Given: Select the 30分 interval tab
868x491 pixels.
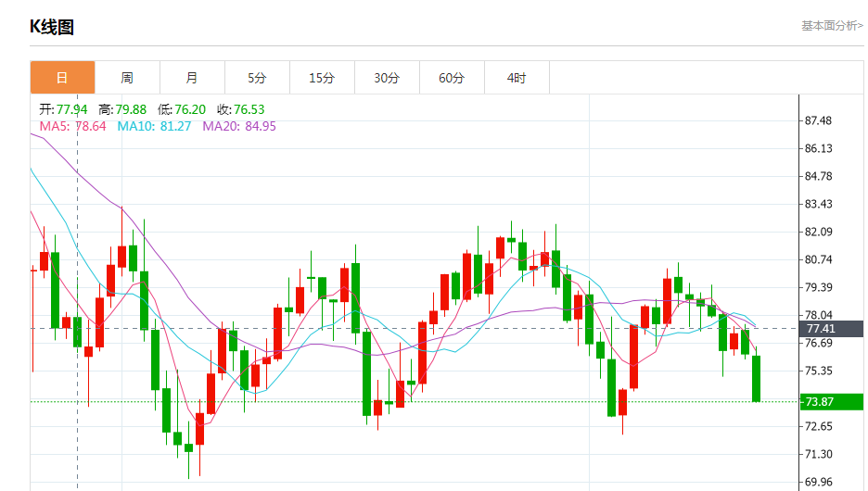Looking at the screenshot, I should pos(387,78).
